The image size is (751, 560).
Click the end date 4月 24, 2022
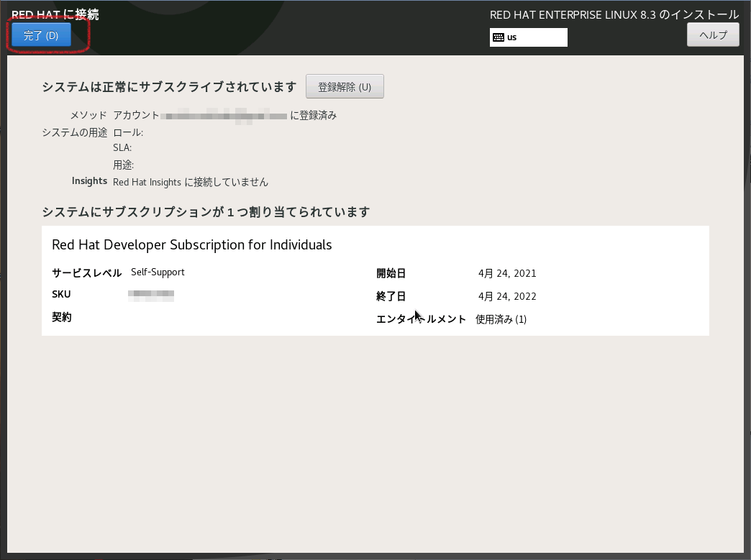(x=506, y=296)
